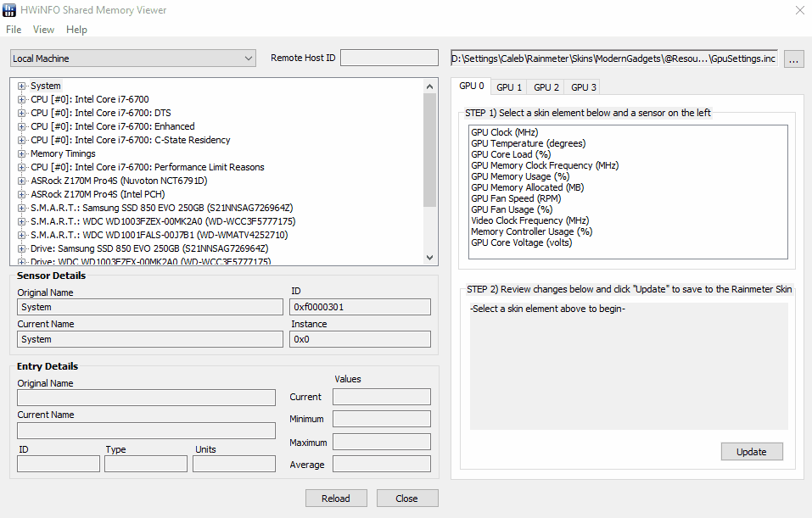Click the Average value field

point(382,464)
